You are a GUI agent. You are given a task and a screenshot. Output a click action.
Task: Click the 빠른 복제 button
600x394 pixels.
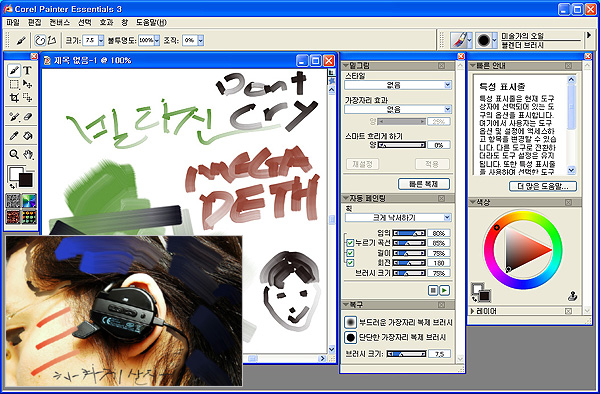pyautogui.click(x=424, y=184)
